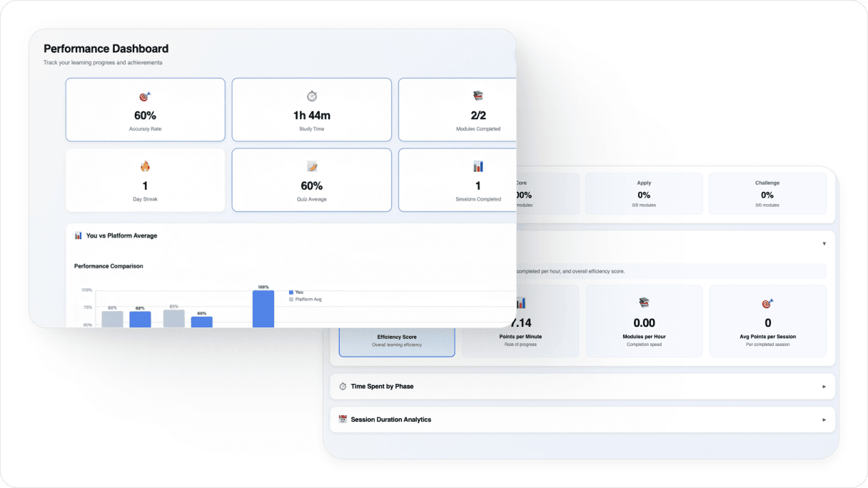Select the Quiz Average label
This screenshot has width=868, height=488.
(312, 199)
